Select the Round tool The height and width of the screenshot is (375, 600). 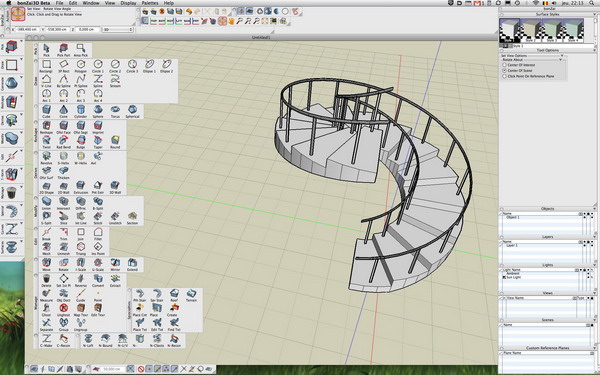[x=115, y=142]
